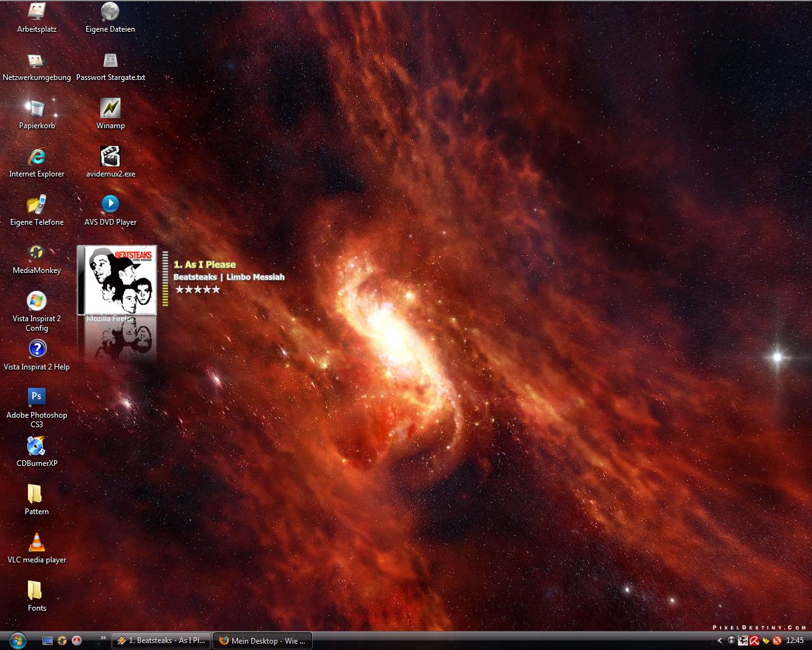
Task: Click the show desktop quick launch icon
Action: click(x=48, y=640)
